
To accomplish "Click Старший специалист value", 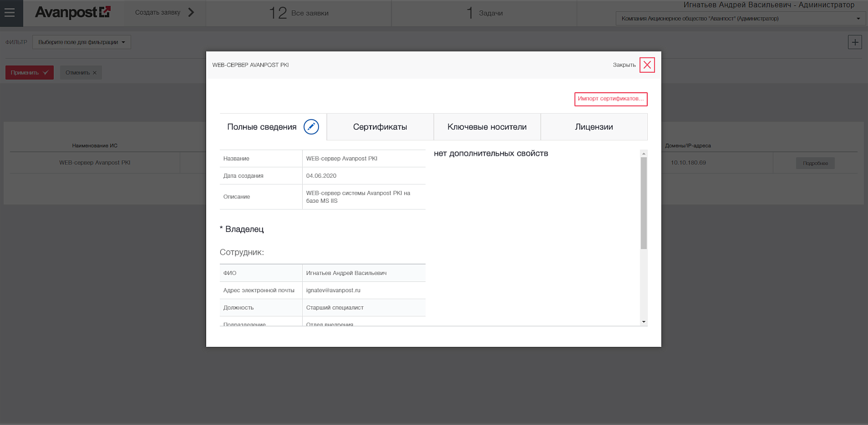I will [x=335, y=308].
